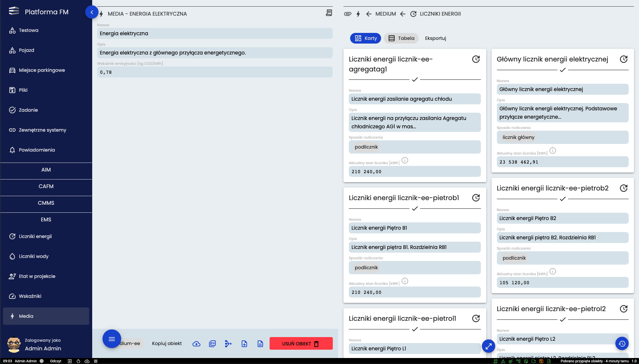Open Zadanie in the sidebar
Screen dimensions: 639x364
click(x=46, y=110)
